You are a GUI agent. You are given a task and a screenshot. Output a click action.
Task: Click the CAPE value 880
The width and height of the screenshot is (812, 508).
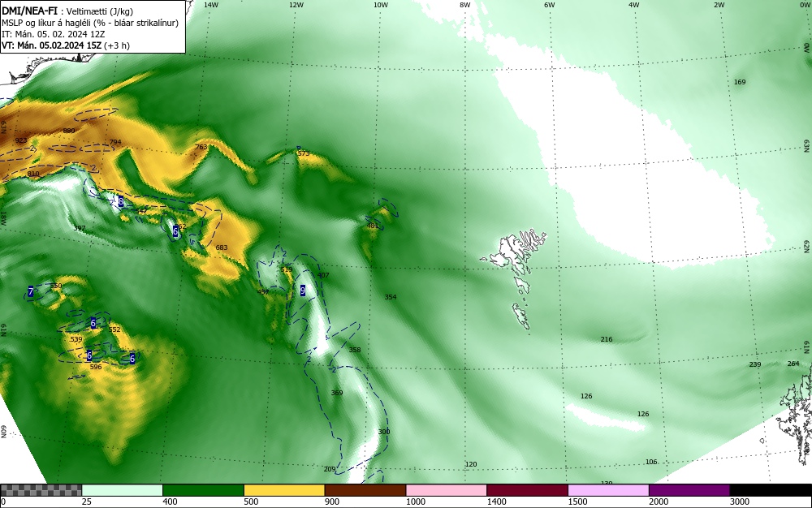(69, 131)
